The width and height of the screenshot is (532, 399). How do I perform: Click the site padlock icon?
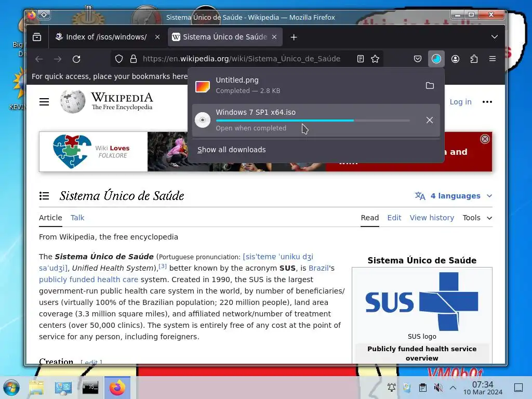[134, 59]
